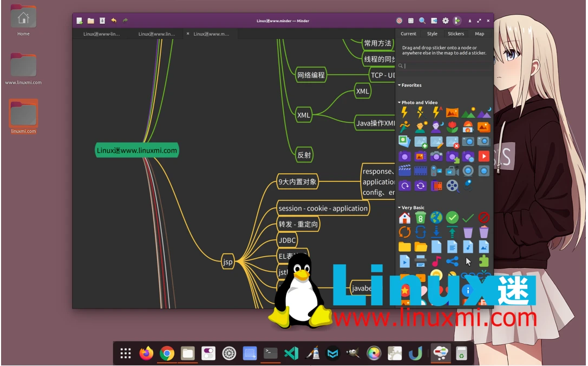The height and width of the screenshot is (366, 588).
Task: Select the home sticker in Very Basic
Action: click(x=404, y=217)
